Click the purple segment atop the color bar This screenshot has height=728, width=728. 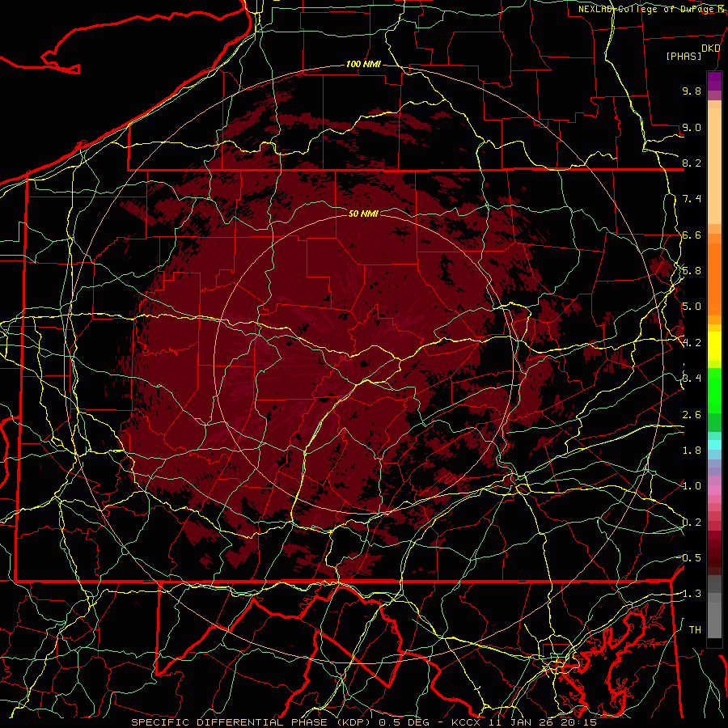point(714,81)
